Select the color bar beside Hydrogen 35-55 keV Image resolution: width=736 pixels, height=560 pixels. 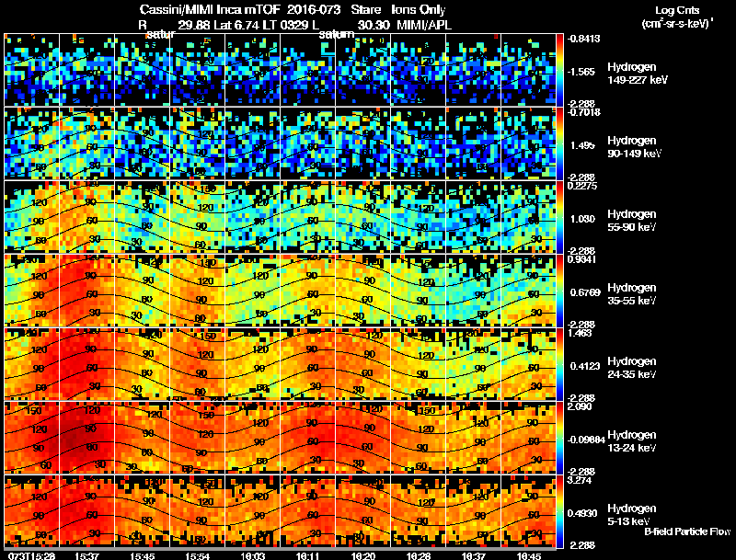(560, 291)
